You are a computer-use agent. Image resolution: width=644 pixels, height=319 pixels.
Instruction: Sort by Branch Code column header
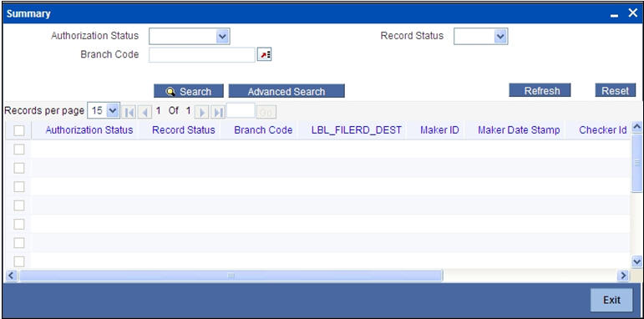tap(263, 130)
